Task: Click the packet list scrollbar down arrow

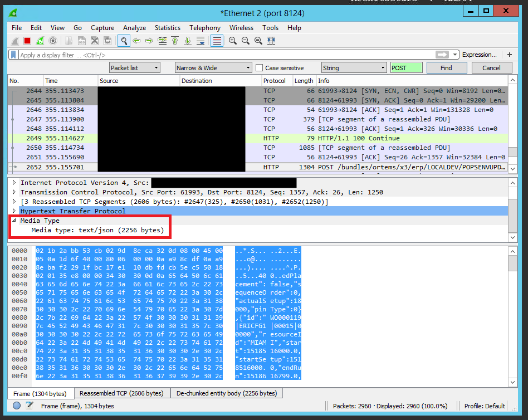Action: click(x=512, y=168)
